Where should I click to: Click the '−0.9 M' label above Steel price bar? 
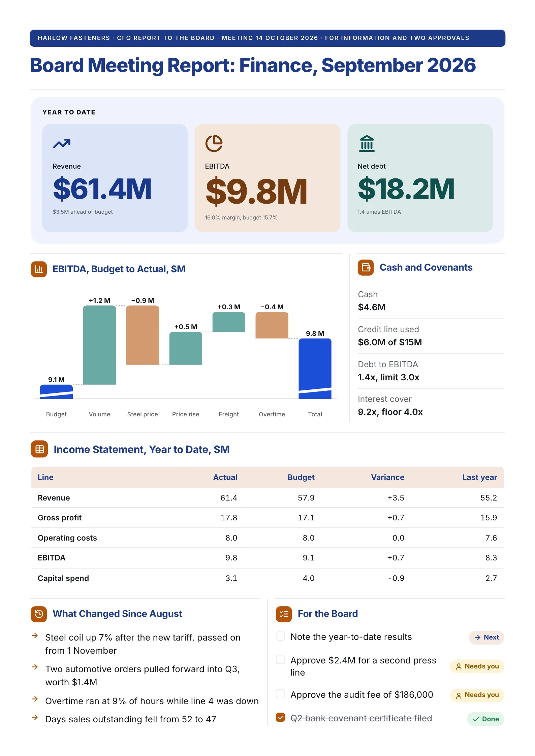(x=143, y=300)
